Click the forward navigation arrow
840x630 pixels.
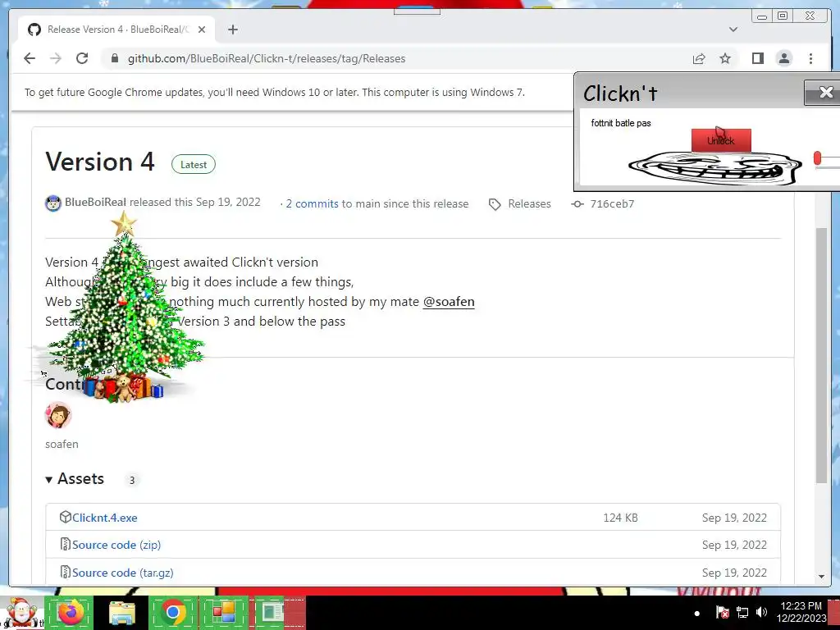click(56, 58)
